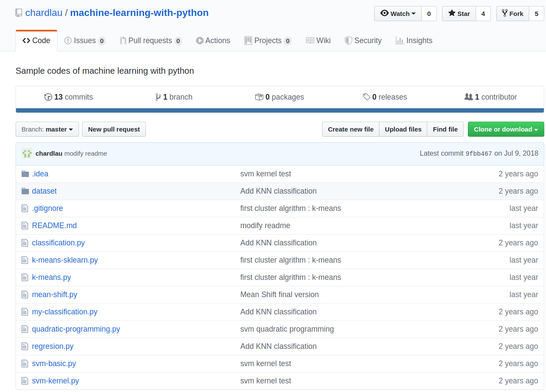Open the Insights tab
Viewport: 546px width, 392px height.
coord(414,41)
